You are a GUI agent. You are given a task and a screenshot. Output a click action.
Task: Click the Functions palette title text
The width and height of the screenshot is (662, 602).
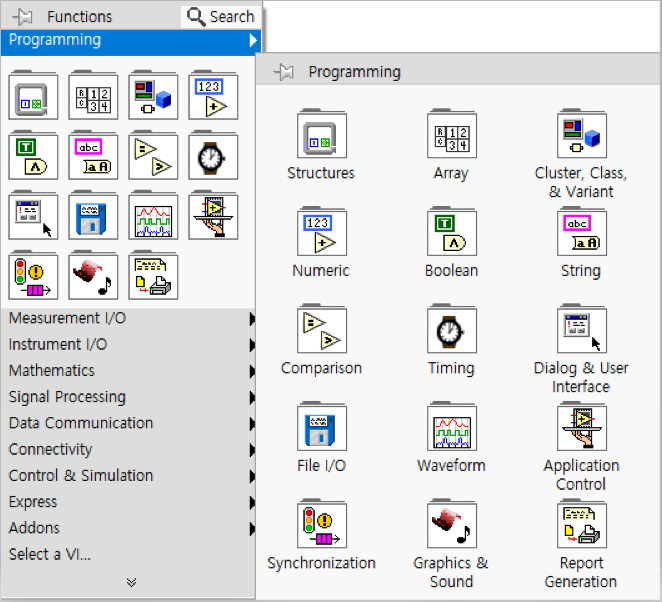[x=79, y=17]
